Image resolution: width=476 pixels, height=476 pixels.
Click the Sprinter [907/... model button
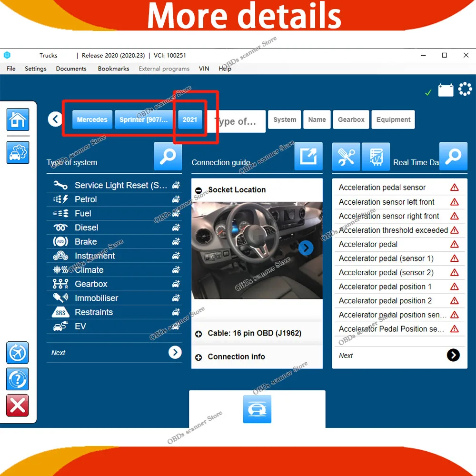[x=144, y=119]
